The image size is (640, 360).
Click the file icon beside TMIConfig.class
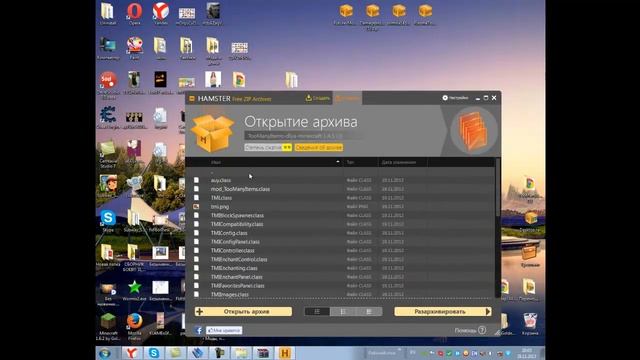tap(196, 233)
